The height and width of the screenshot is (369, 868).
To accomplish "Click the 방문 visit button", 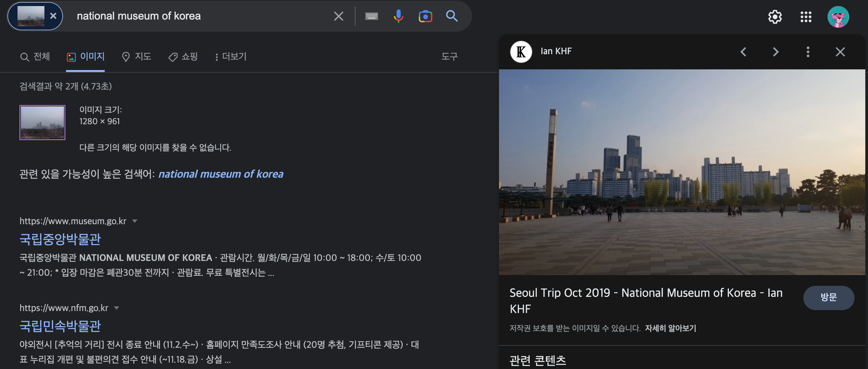I will click(x=828, y=297).
